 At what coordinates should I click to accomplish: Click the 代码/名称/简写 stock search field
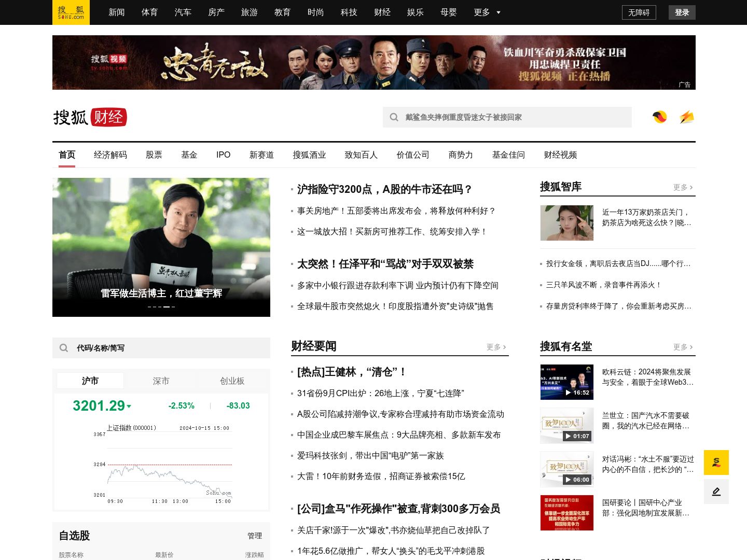tap(161, 348)
